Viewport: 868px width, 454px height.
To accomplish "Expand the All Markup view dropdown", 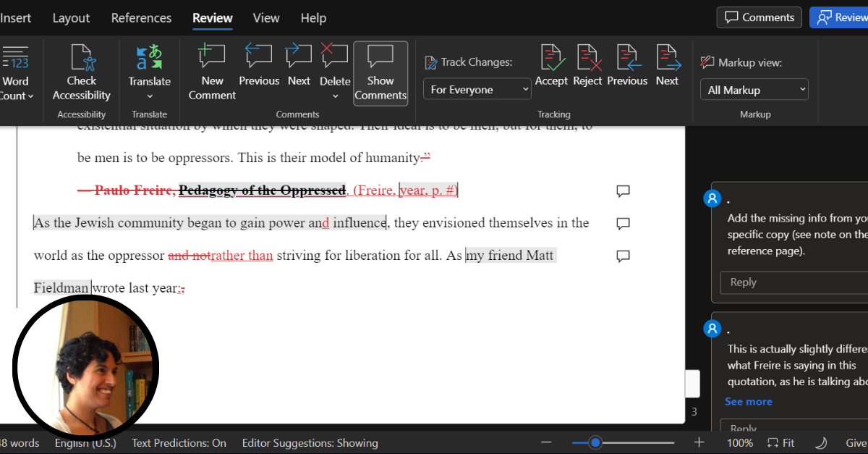I will tap(754, 90).
